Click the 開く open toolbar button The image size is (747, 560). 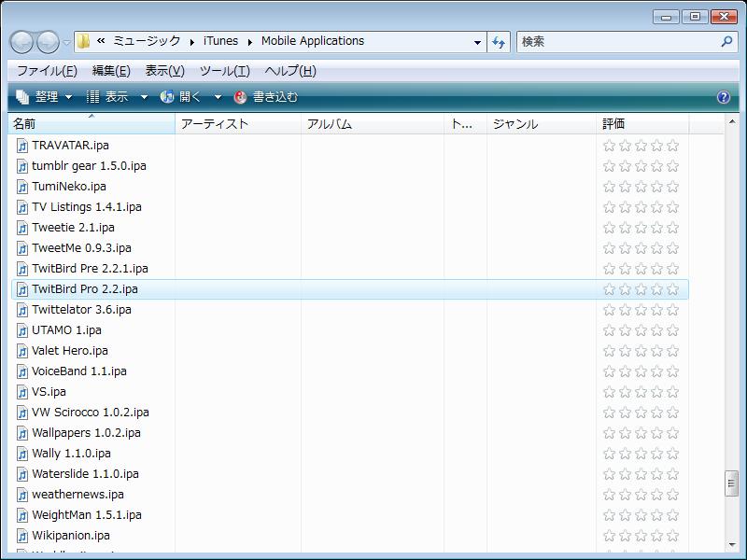coord(180,97)
